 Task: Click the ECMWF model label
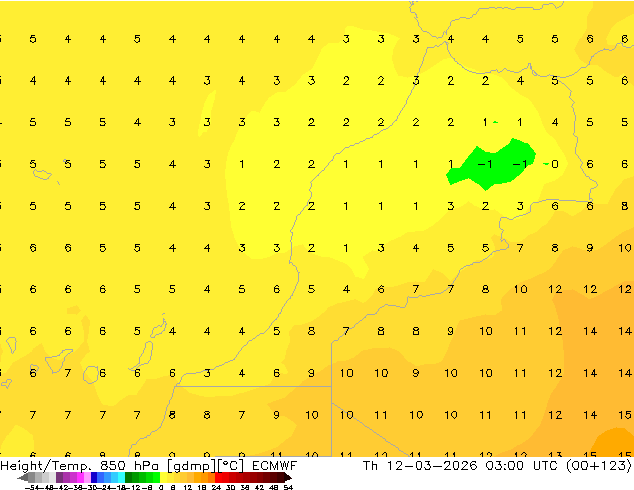(275, 466)
